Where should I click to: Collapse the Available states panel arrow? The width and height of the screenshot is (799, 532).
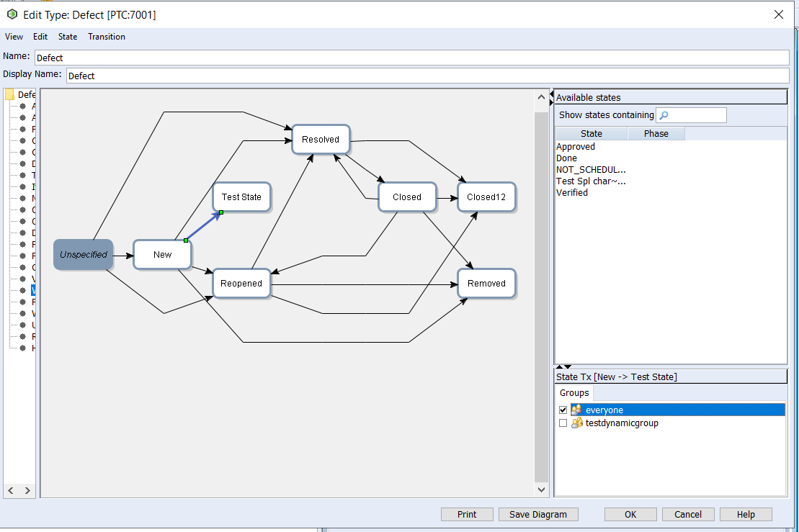click(x=552, y=96)
